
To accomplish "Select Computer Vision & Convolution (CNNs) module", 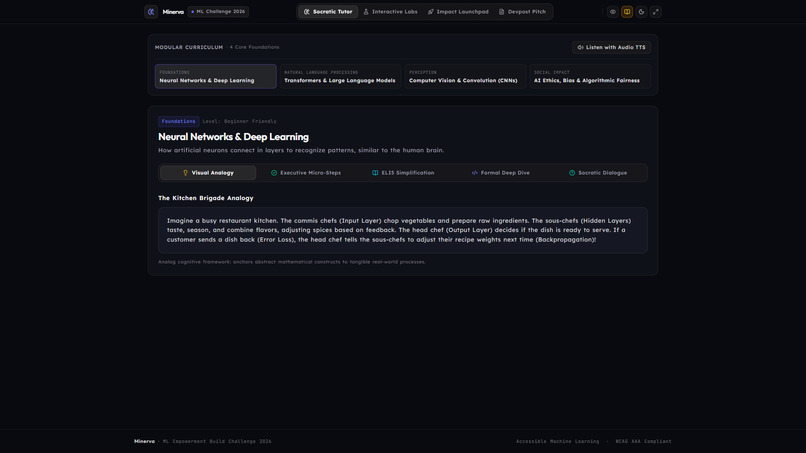I will [x=465, y=76].
